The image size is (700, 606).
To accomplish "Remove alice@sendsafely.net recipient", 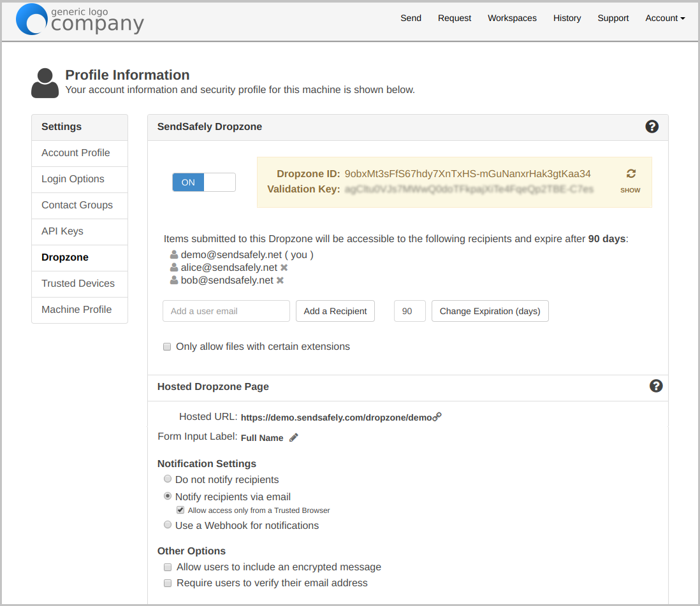I will 284,268.
